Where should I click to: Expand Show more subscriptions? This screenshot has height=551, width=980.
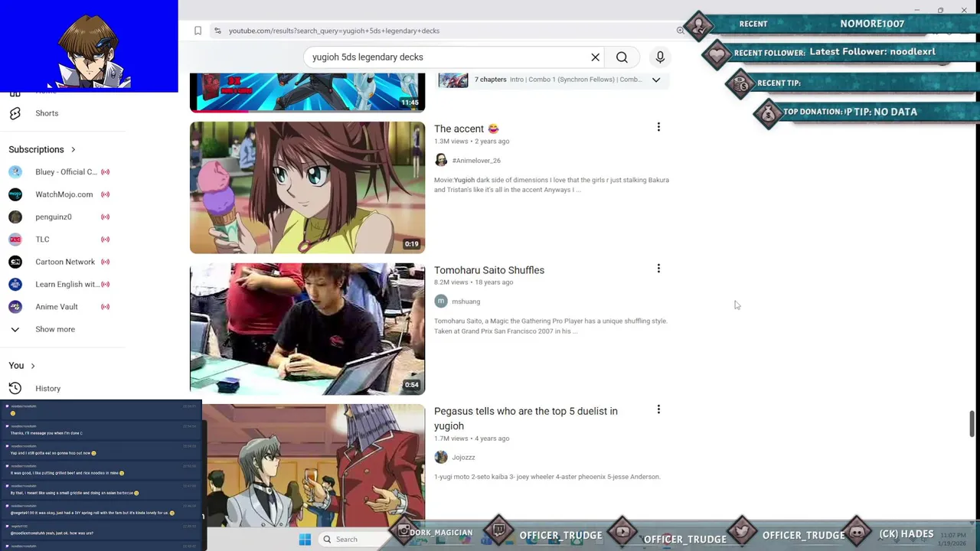coord(55,329)
